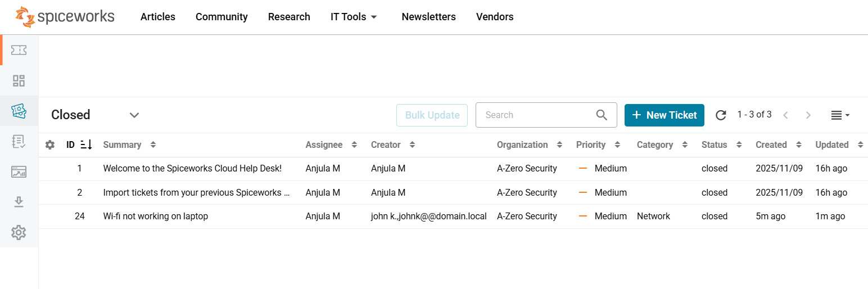Click ticket ID 2 cell
The width and height of the screenshot is (868, 289).
click(x=80, y=192)
